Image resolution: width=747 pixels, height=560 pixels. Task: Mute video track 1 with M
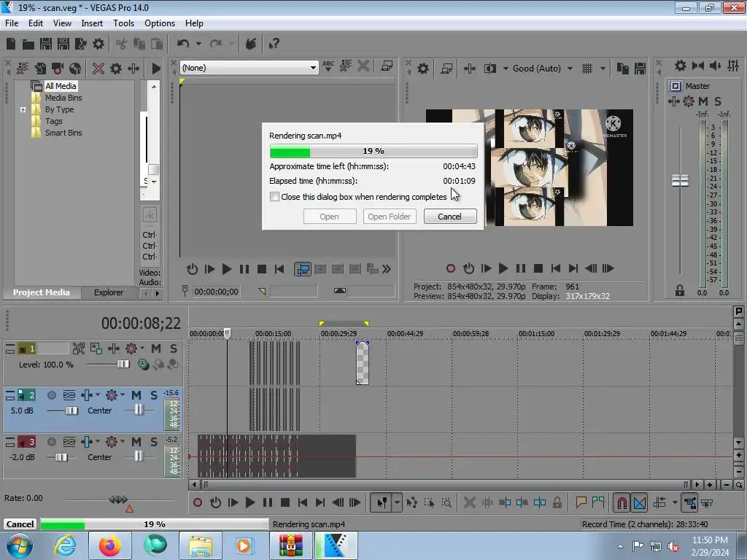tap(156, 349)
